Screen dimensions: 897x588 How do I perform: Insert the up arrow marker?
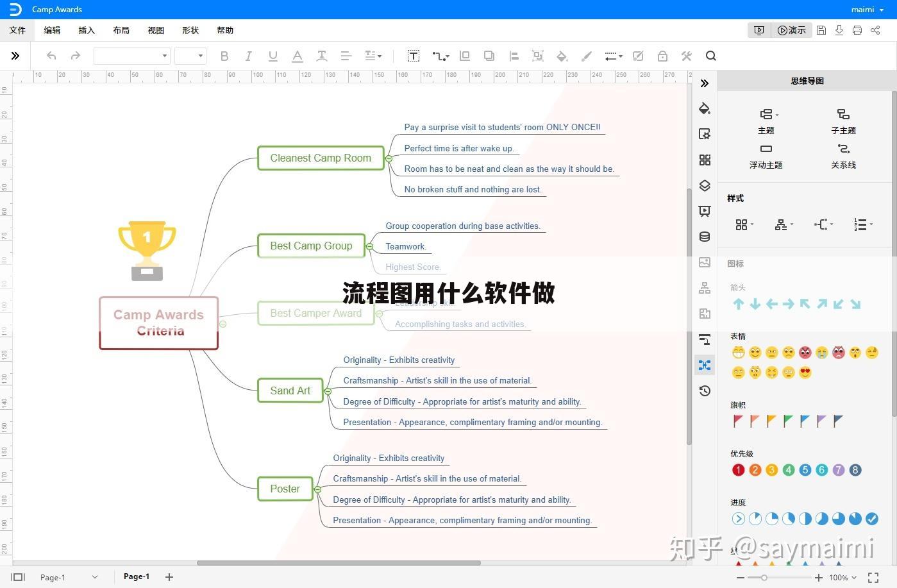click(739, 305)
